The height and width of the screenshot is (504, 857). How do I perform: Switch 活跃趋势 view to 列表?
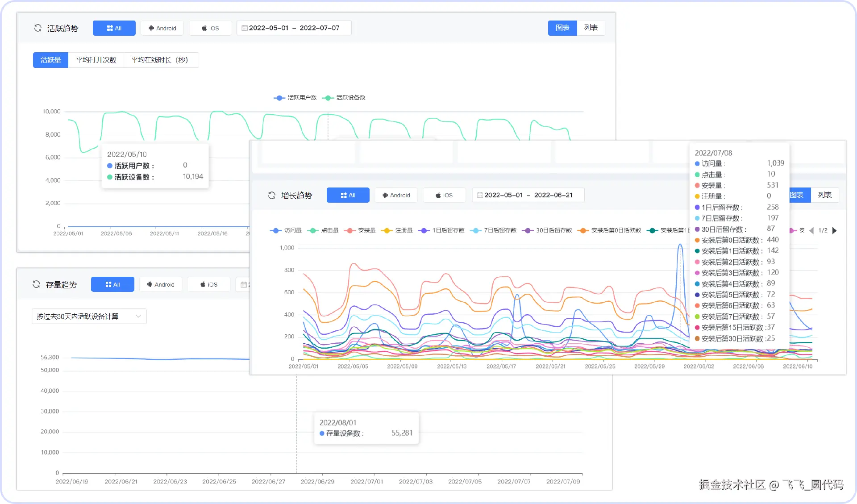coord(591,28)
